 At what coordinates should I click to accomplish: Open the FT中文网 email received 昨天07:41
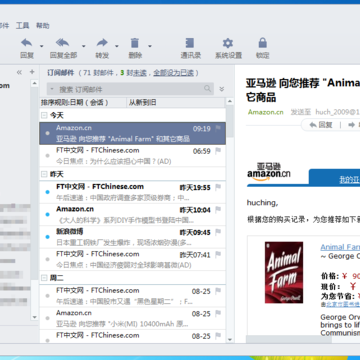pyautogui.click(x=132, y=259)
